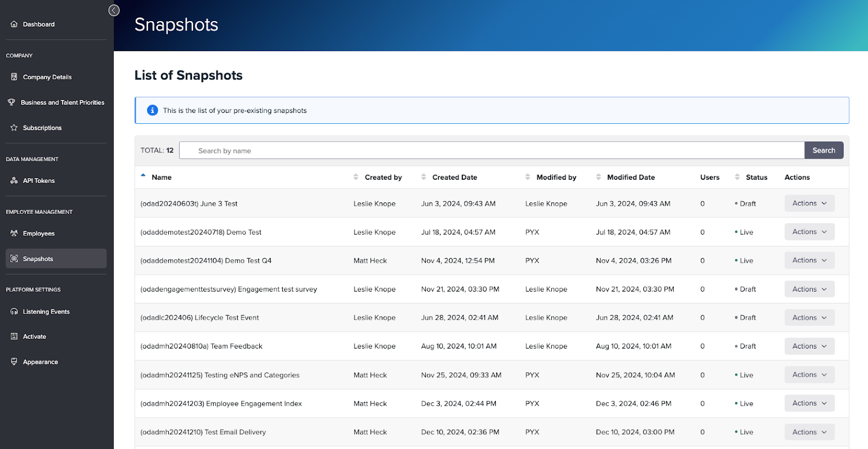Click the Created by column header
Screen dimensions: 868x449
click(383, 177)
